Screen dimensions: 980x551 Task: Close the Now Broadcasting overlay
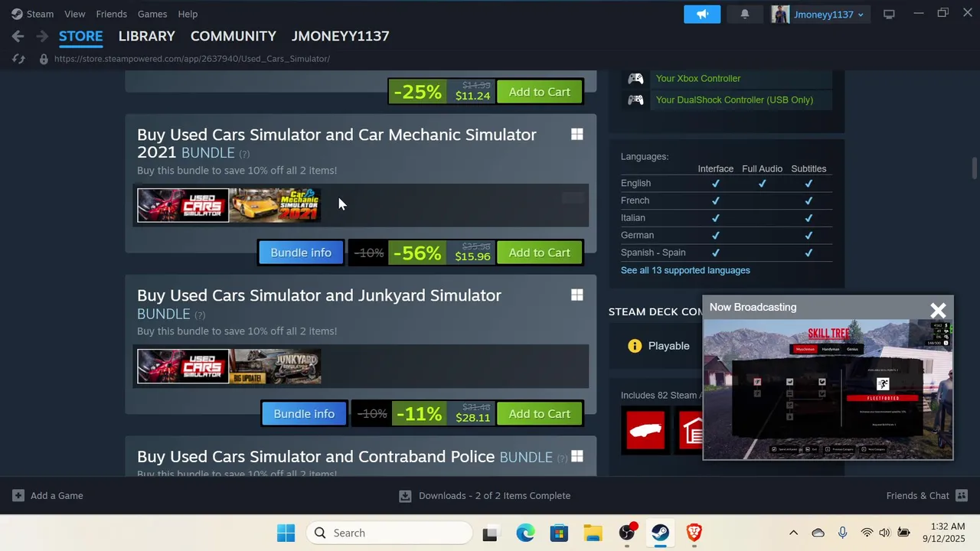click(x=938, y=310)
